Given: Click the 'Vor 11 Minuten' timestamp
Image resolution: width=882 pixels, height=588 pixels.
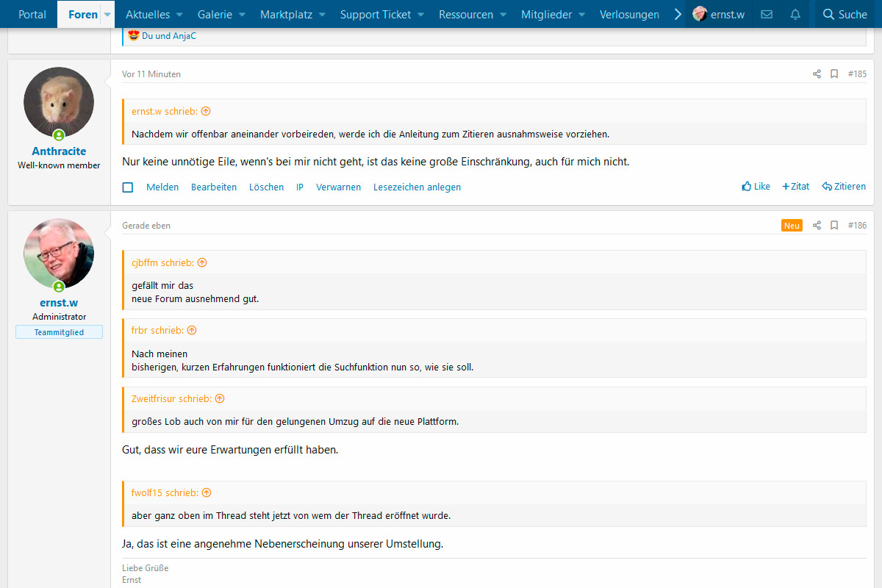Looking at the screenshot, I should pyautogui.click(x=151, y=73).
